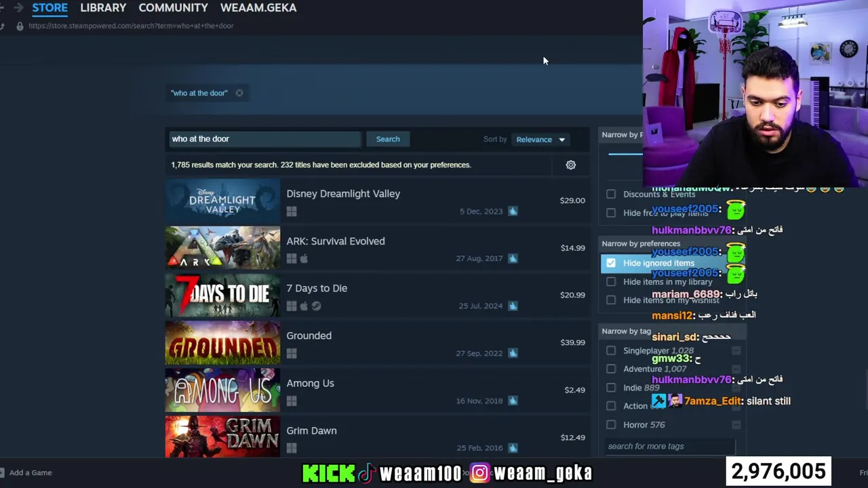This screenshot has width=868, height=488.
Task: Click review thumbs-up icon for ARK: Survival Evolved
Action: 513,258
